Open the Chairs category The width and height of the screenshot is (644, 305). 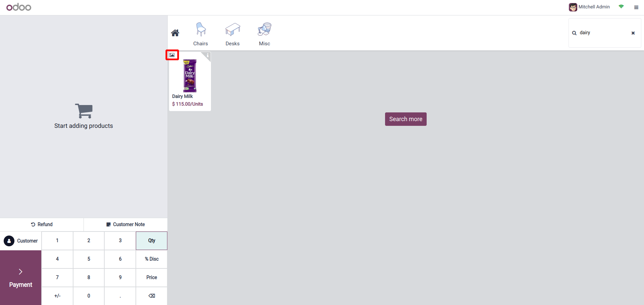[201, 34]
